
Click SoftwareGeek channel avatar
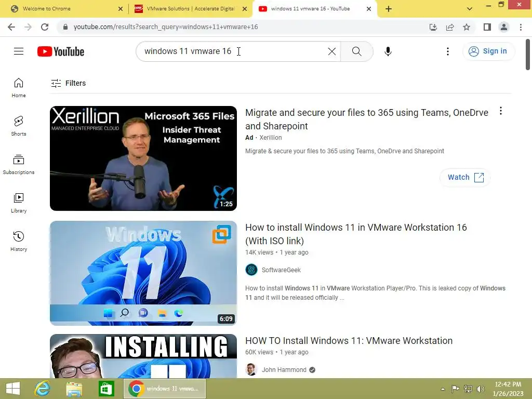point(251,270)
